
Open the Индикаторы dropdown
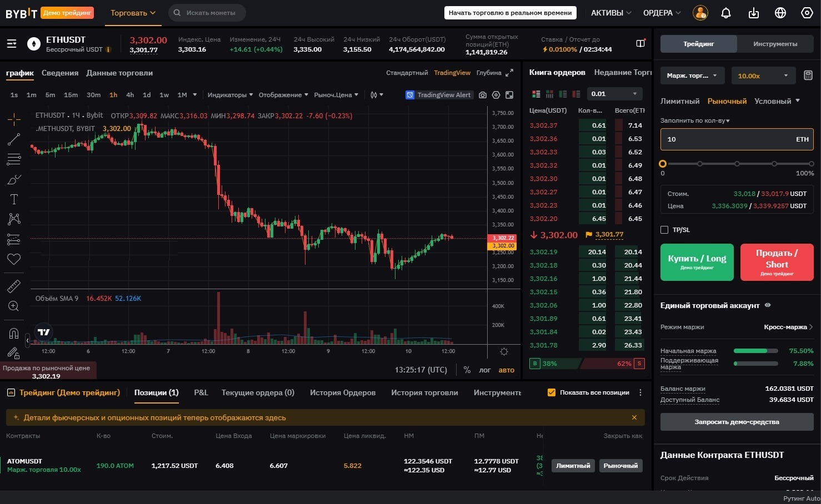230,95
